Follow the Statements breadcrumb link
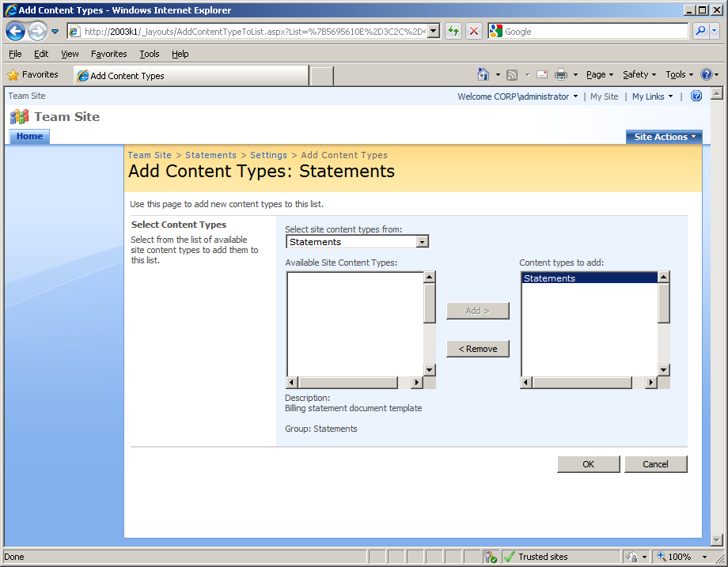Image resolution: width=728 pixels, height=567 pixels. (210, 155)
